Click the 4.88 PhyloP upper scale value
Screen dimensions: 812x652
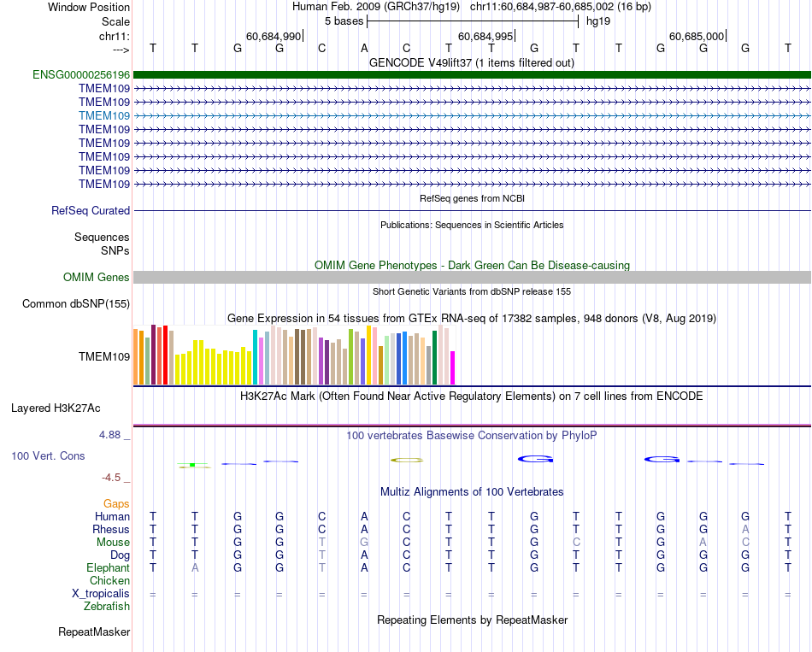coord(109,435)
